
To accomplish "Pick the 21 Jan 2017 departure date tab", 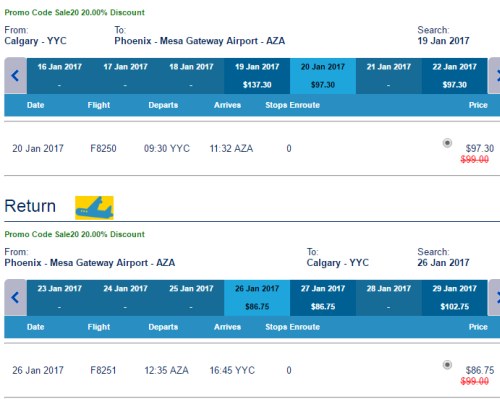I will (x=389, y=76).
